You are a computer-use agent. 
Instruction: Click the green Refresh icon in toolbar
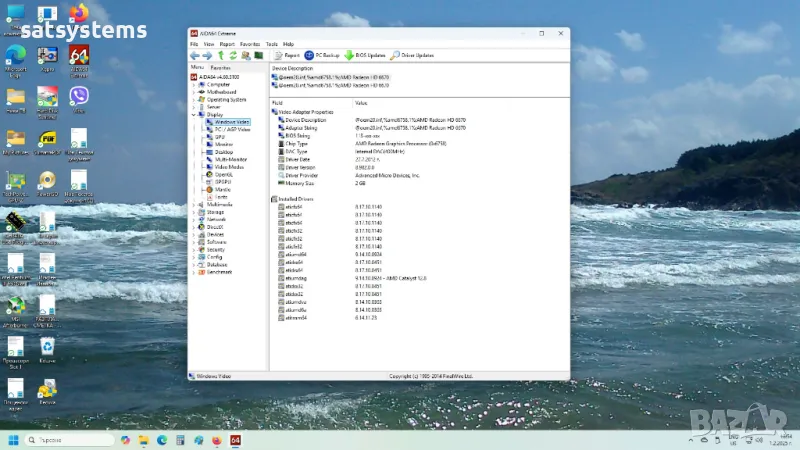[x=233, y=56]
